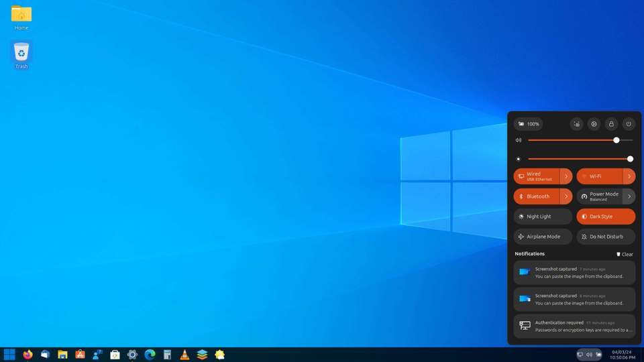
Task: Mute using the volume speaker icon
Action: tap(519, 140)
